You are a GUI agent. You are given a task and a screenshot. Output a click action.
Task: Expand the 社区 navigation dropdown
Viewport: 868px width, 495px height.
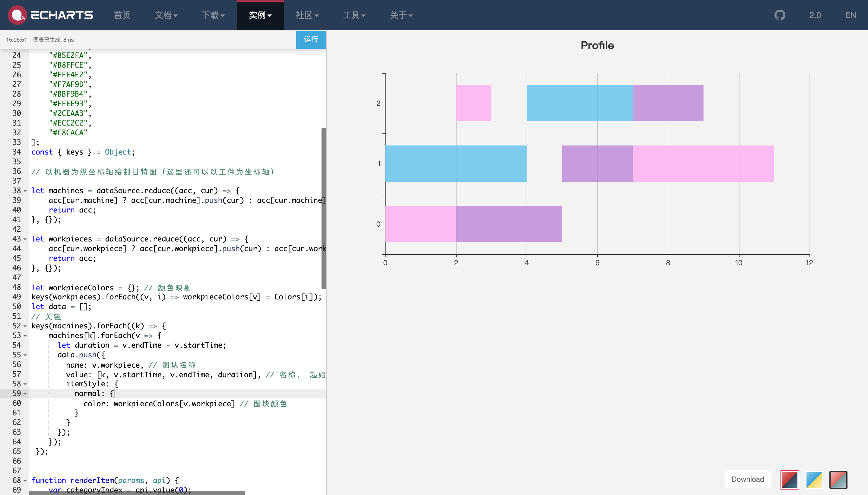coord(307,15)
